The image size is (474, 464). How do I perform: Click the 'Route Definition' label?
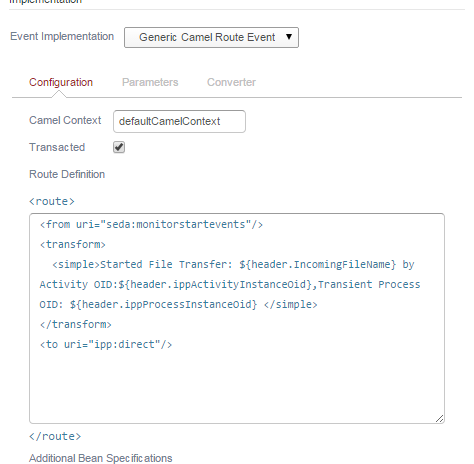pos(67,174)
